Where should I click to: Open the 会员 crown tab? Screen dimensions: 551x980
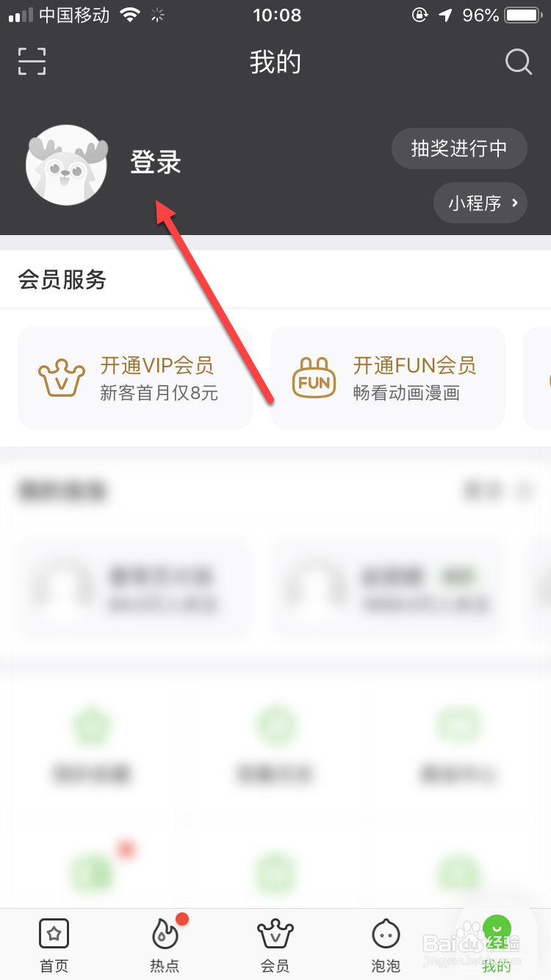pyautogui.click(x=275, y=945)
